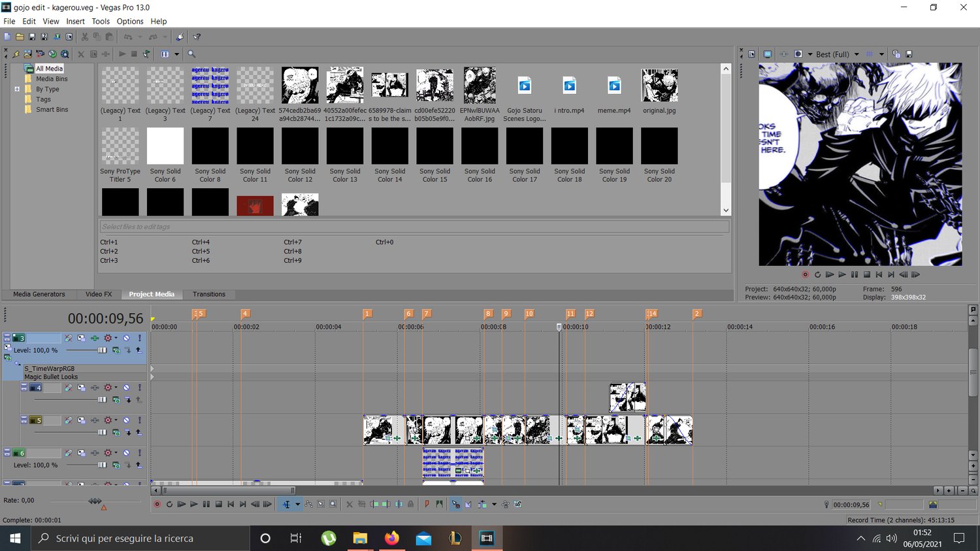Toggle Auto Ripple in timeline toolbar
The height and width of the screenshot is (551, 980).
pos(482,504)
